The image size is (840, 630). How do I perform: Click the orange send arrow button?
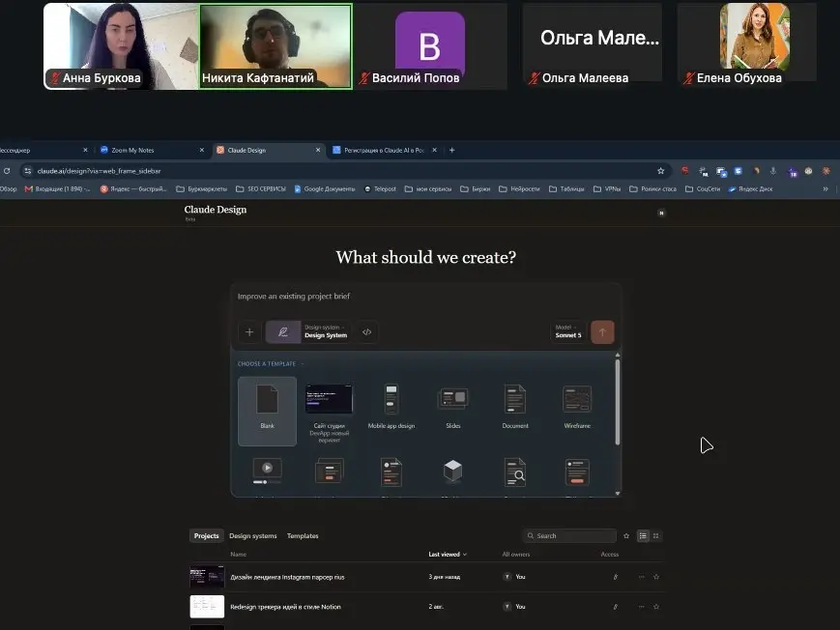pos(602,332)
